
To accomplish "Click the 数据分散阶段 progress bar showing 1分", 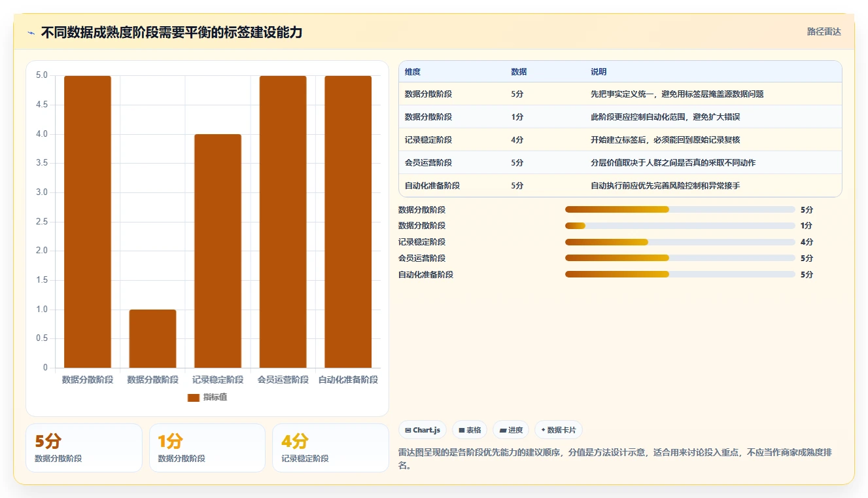I will [680, 226].
